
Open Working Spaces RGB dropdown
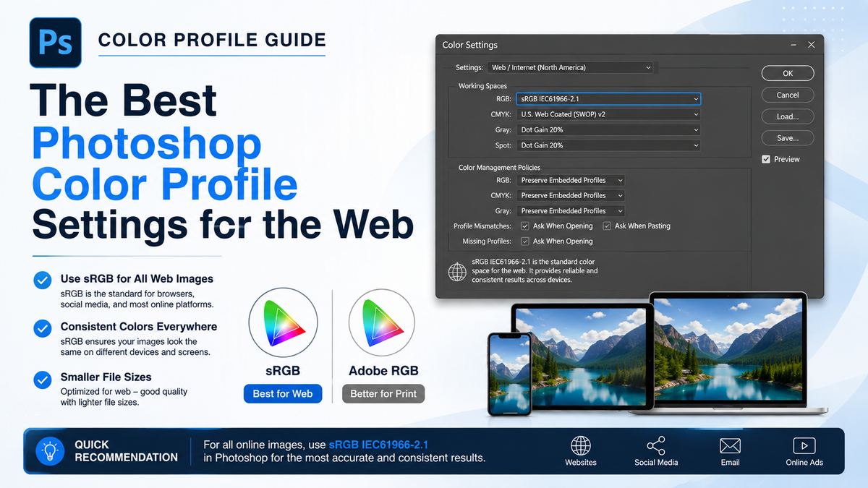tap(608, 98)
